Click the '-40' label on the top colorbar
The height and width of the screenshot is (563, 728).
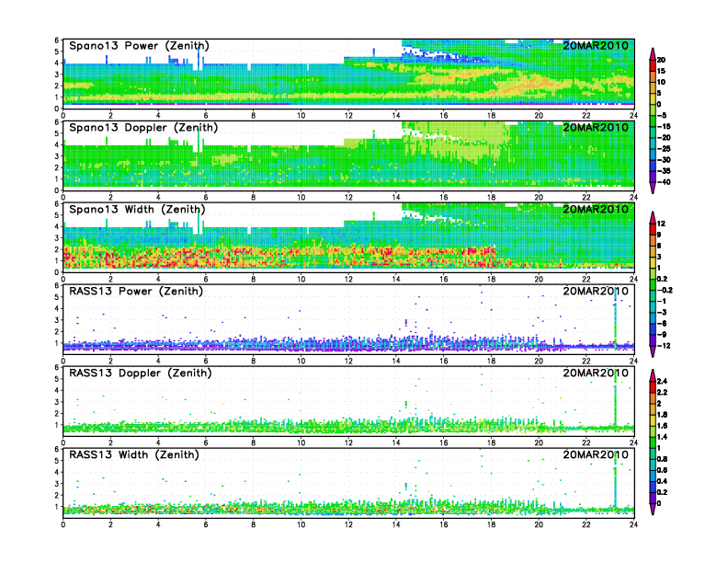(664, 182)
